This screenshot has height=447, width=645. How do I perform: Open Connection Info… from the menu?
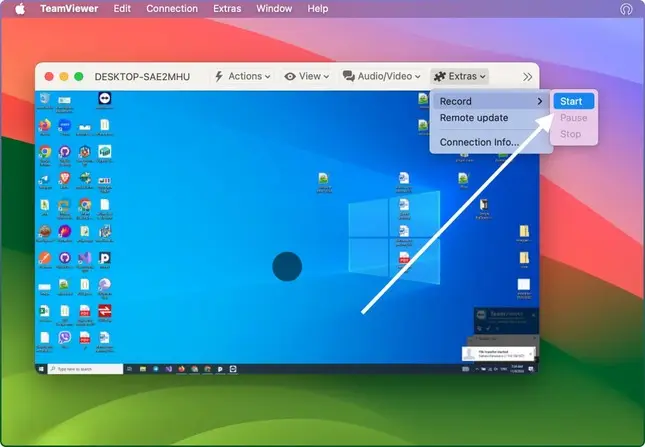479,142
